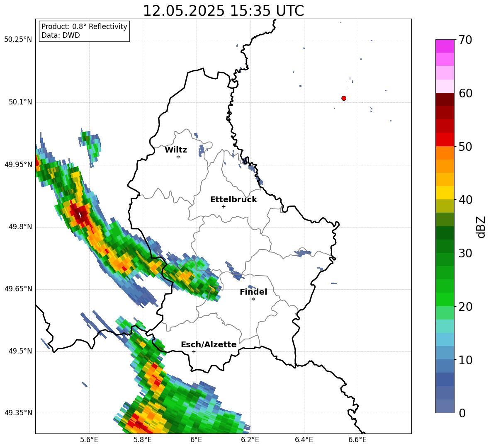Image resolution: width=491 pixels, height=448 pixels.
Task: Click the Findel city label
Action: (x=253, y=292)
